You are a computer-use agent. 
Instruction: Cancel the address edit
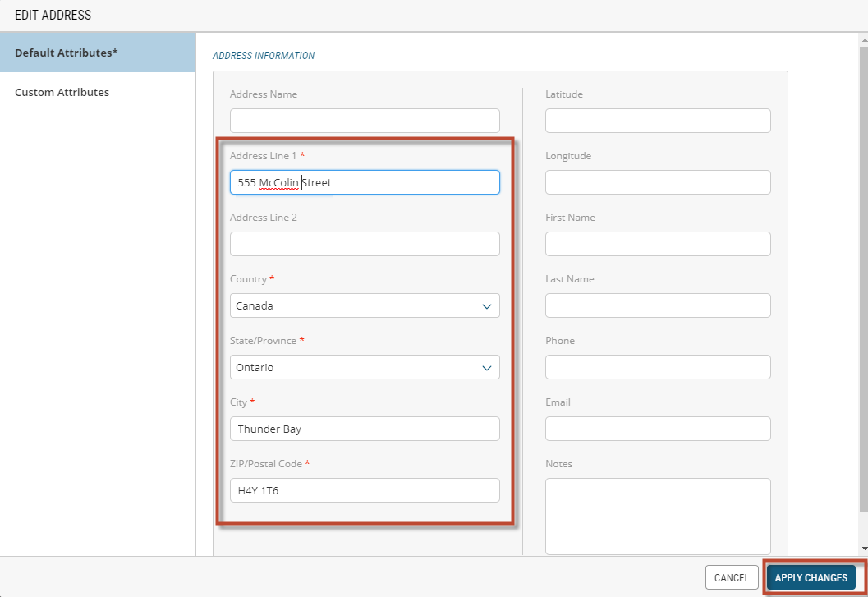[731, 577]
